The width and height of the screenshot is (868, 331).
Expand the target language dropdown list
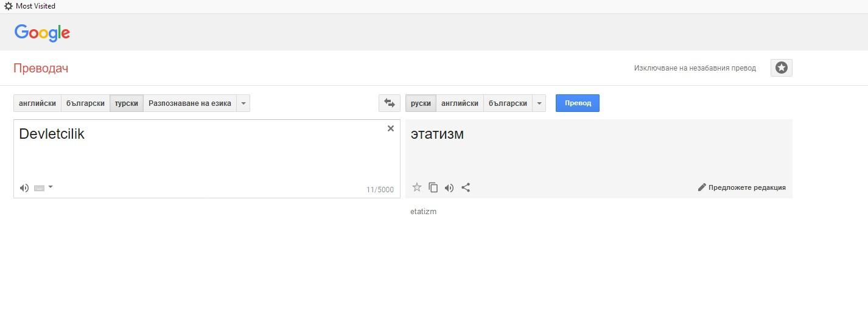[539, 103]
